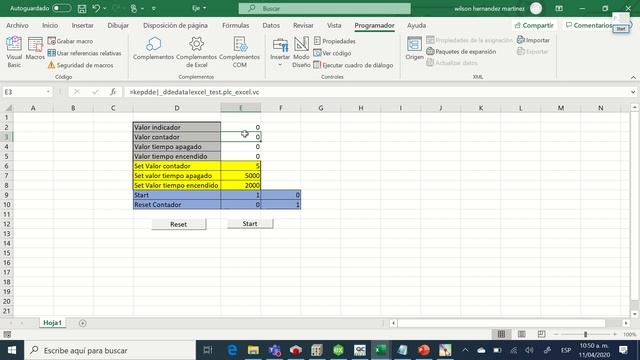Viewport: 640px width, 360px height.
Task: Click the vertical scrollbar down arrow
Action: tap(634, 314)
